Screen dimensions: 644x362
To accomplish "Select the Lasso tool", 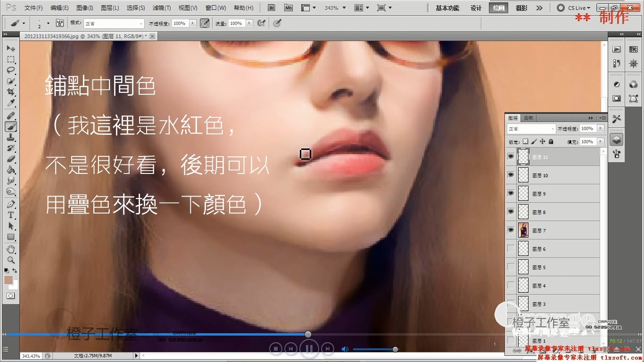I will tap(11, 70).
